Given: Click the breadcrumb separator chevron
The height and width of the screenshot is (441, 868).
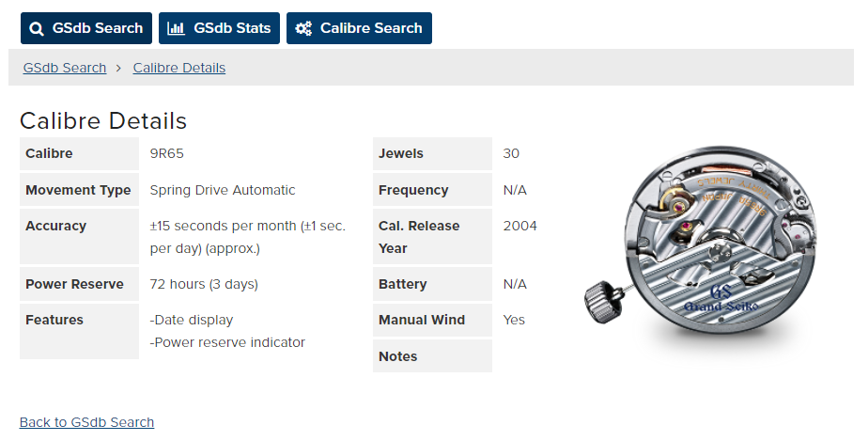Looking at the screenshot, I should point(118,68).
